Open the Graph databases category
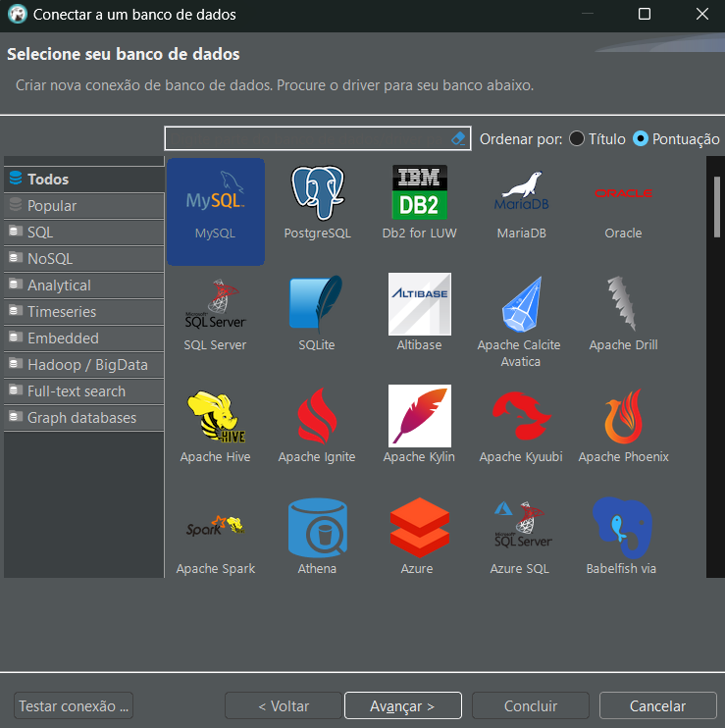725x728 pixels. (x=81, y=417)
